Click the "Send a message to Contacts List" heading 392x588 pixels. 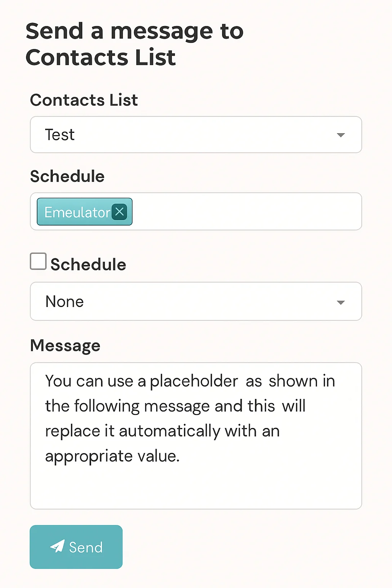tap(134, 44)
